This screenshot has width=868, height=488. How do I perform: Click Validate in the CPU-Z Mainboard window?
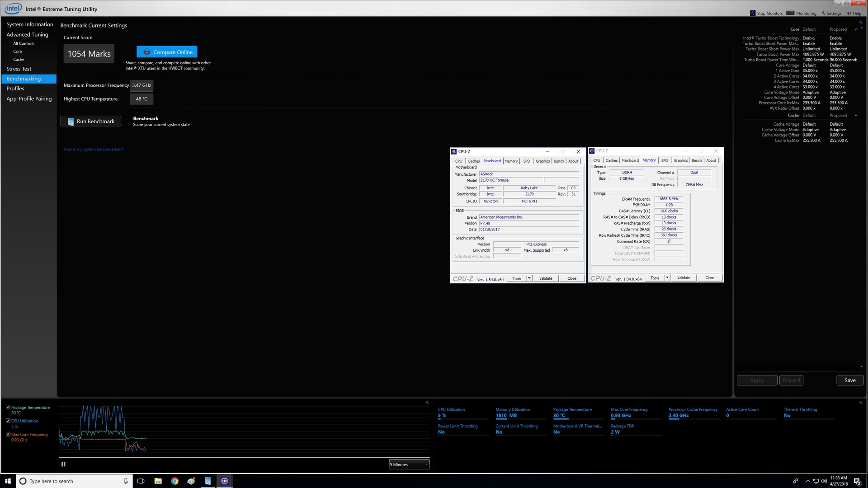(x=546, y=278)
